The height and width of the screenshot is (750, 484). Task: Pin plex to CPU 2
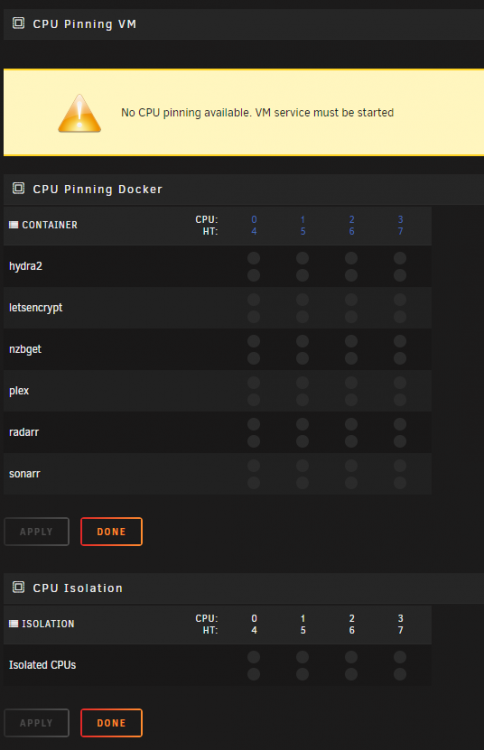point(352,383)
